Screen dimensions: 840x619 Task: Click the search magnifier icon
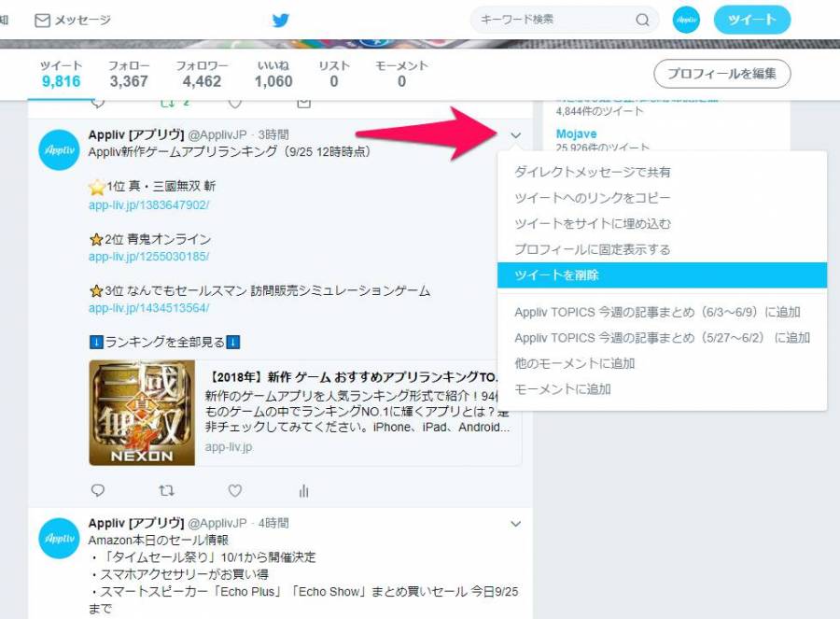642,20
